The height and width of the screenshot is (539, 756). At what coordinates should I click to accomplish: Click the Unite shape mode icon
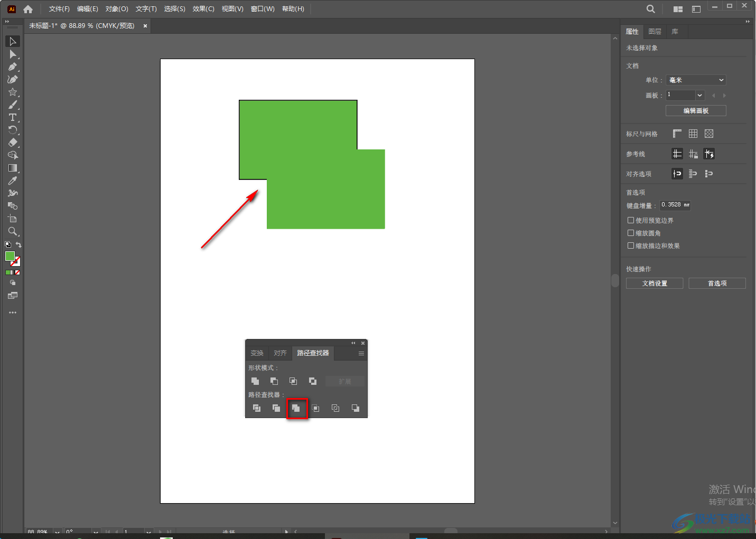click(255, 381)
